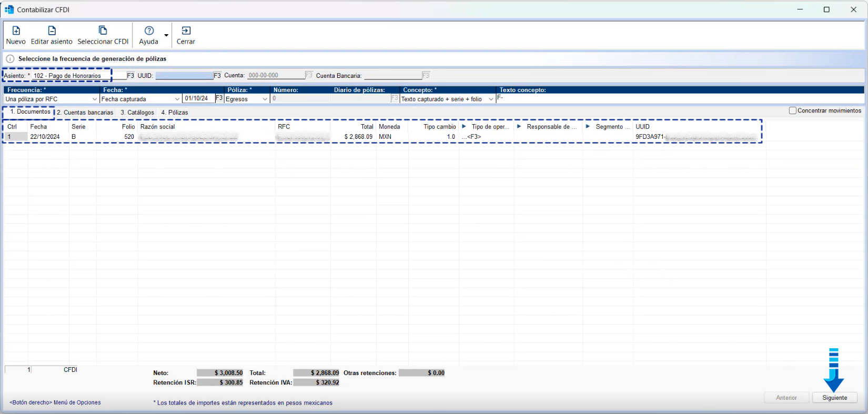Open the Catálogos tab
This screenshot has height=414, width=868.
tap(137, 113)
